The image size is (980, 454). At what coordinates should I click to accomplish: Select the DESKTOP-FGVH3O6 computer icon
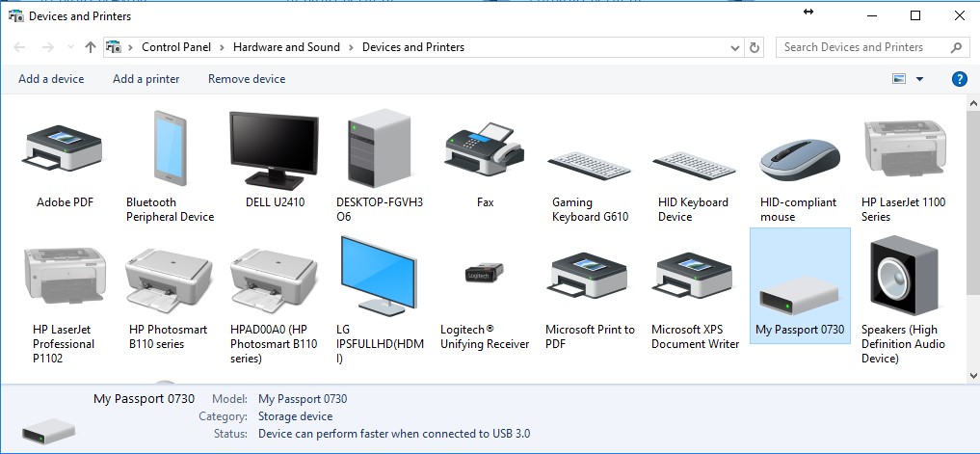tap(380, 147)
